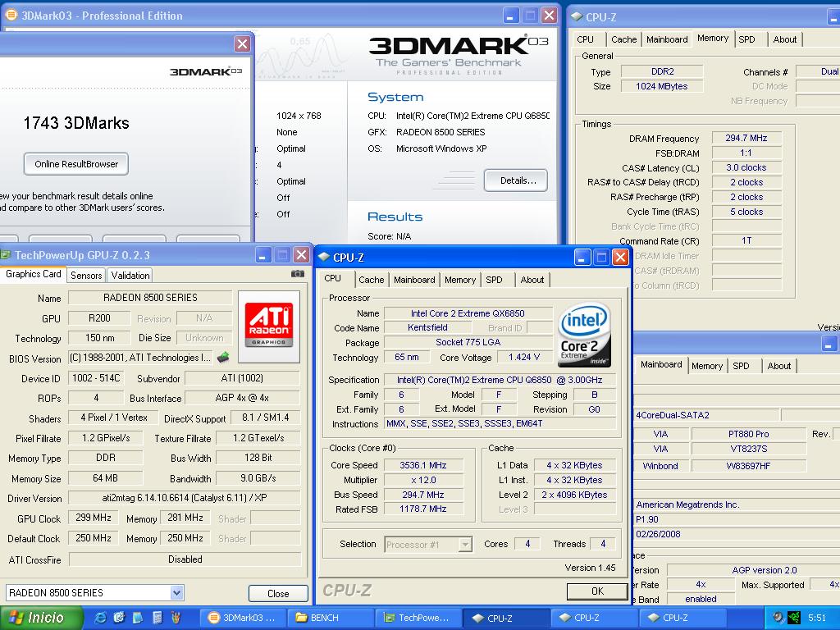Image resolution: width=840 pixels, height=630 pixels.
Task: Click the Details... button in 3DMark03
Action: coord(515,180)
